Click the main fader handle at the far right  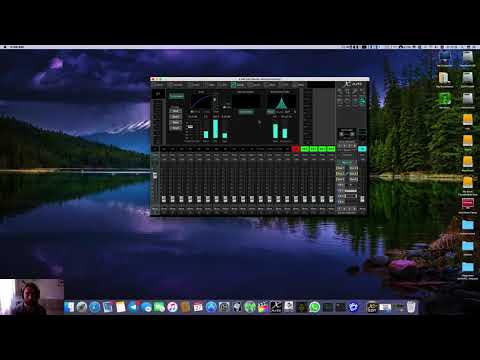[x=362, y=199]
